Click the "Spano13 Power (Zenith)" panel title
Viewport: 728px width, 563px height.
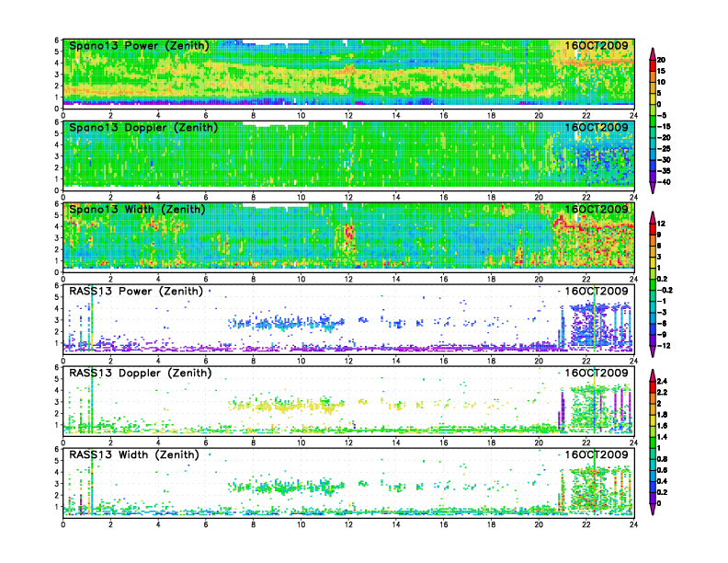139,46
